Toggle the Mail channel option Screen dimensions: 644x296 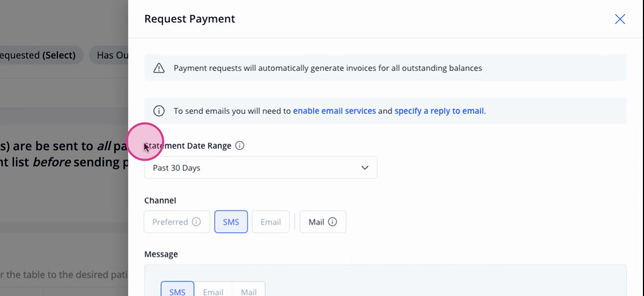click(x=323, y=222)
